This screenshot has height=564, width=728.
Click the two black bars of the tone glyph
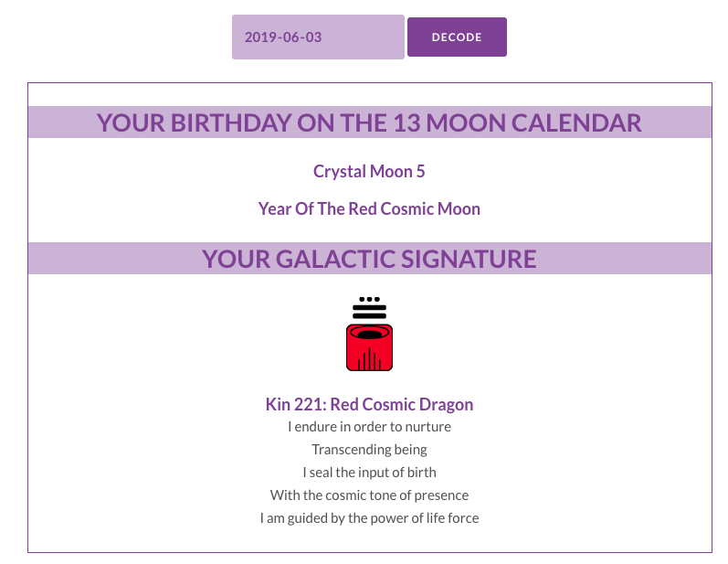[x=369, y=311]
